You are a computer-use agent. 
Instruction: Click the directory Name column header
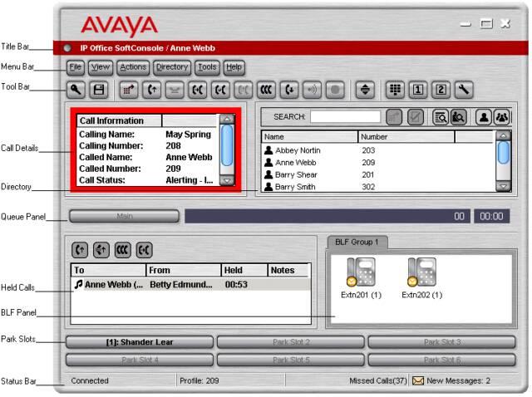pyautogui.click(x=309, y=137)
